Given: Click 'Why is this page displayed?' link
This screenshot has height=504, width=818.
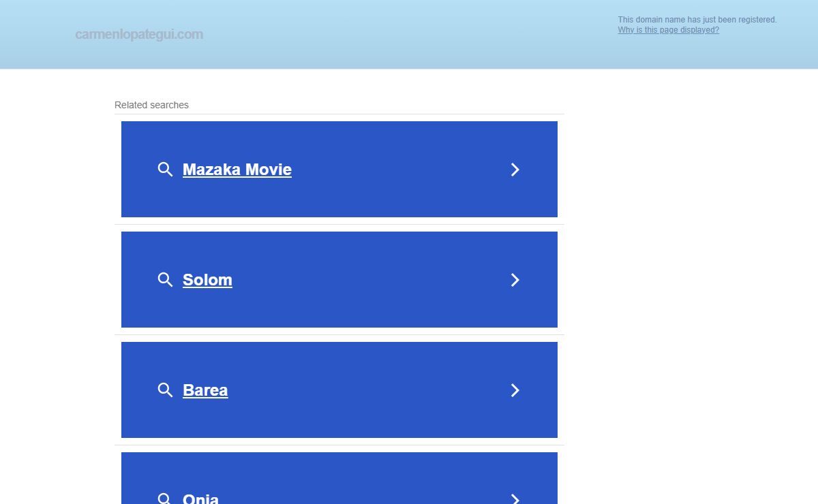Looking at the screenshot, I should coord(668,30).
